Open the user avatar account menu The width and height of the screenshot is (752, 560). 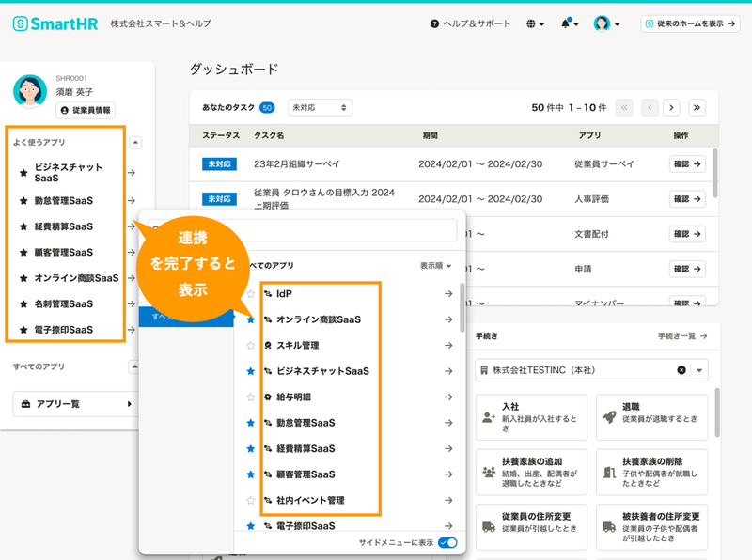tap(606, 23)
